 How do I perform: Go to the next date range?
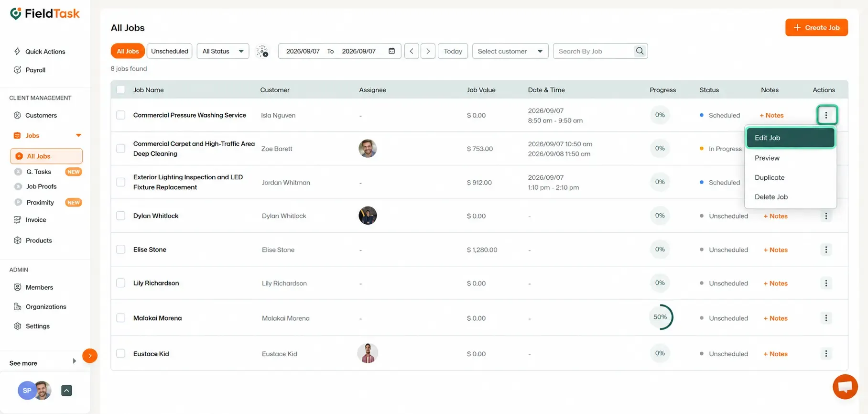click(428, 51)
